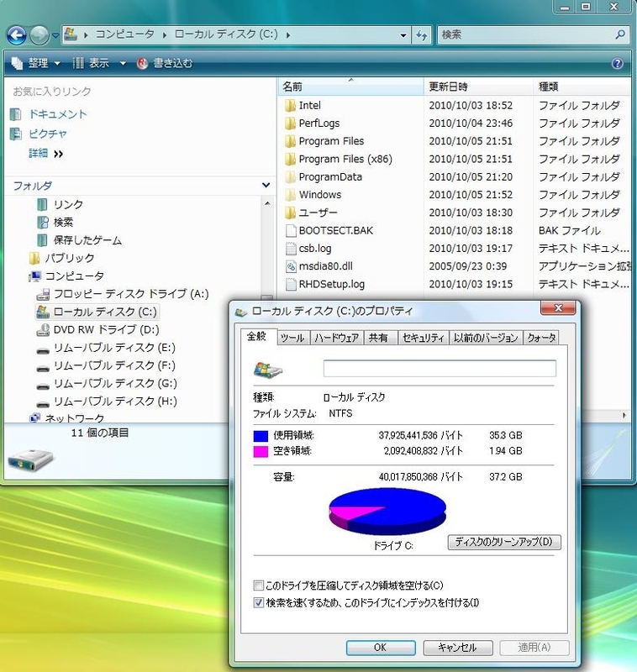Uncheck the index this drive checkbox
637x672 pixels.
pos(259,603)
